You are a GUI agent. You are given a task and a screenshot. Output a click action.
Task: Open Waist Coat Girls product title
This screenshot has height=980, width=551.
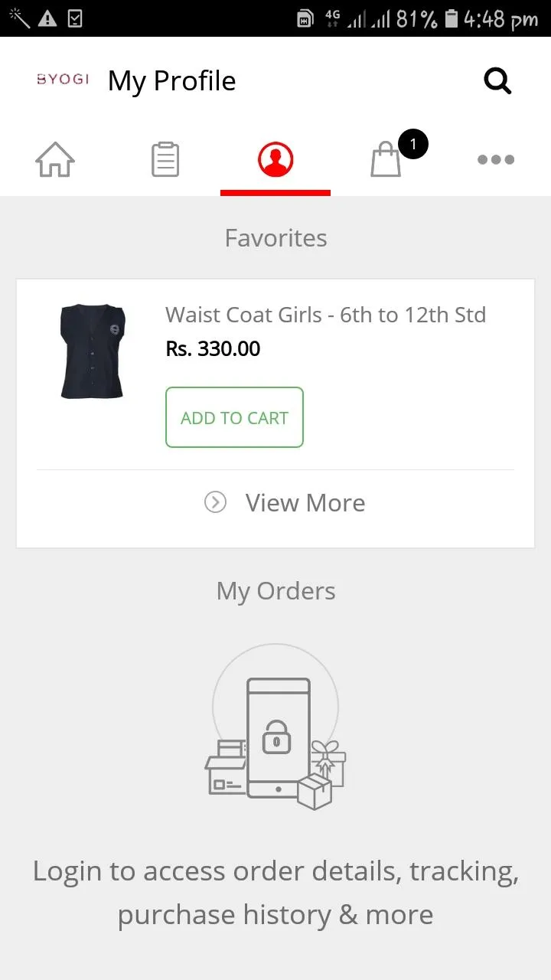pyautogui.click(x=326, y=315)
